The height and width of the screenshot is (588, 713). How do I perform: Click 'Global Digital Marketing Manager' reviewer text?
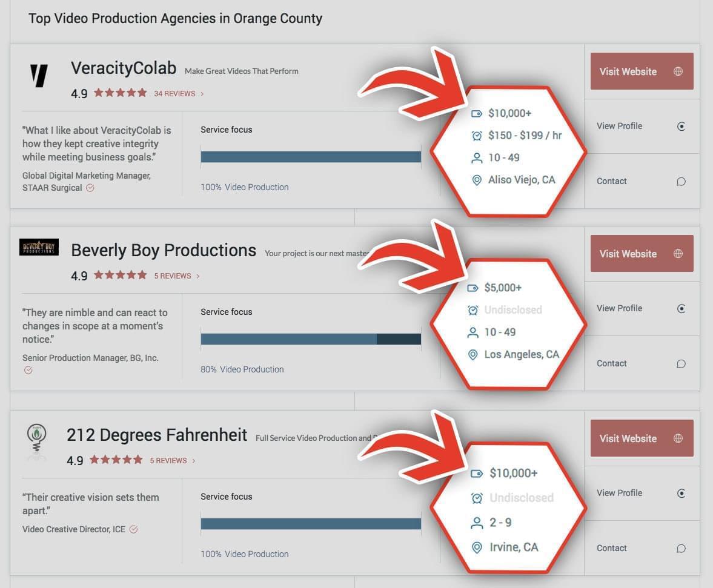coord(87,176)
